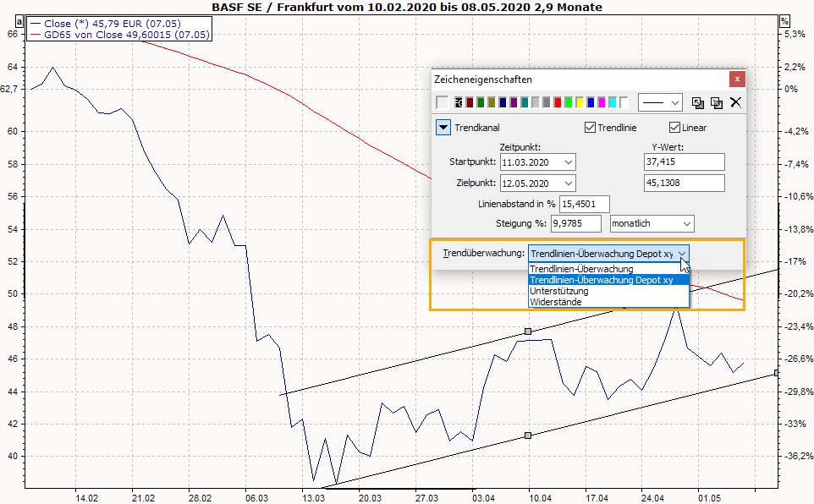Click the bring-to-front icon in the toolbar
Screen dimensions: 814x504
tap(698, 102)
